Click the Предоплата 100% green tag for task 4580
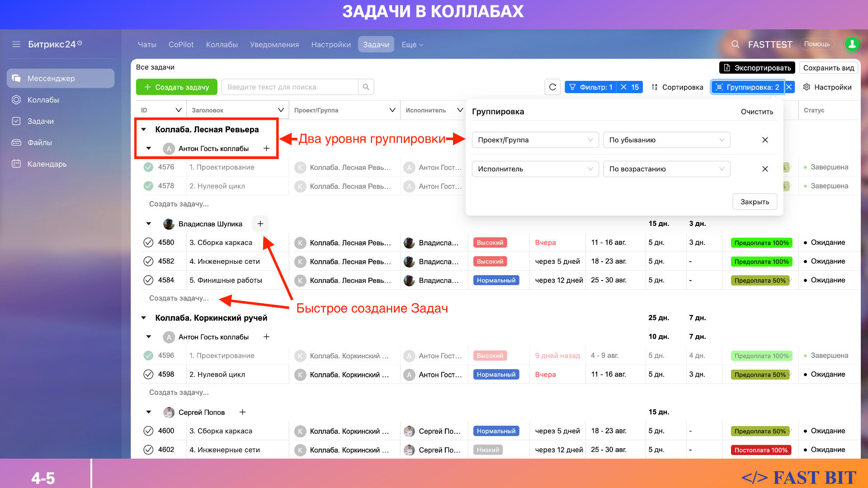Image resolution: width=868 pixels, height=488 pixels. tap(761, 243)
